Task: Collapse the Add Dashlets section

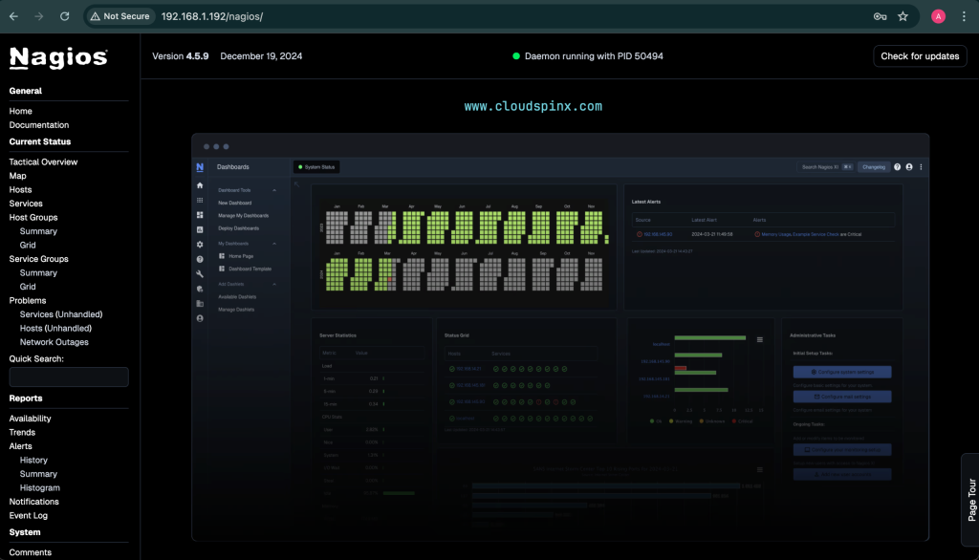Action: point(274,284)
